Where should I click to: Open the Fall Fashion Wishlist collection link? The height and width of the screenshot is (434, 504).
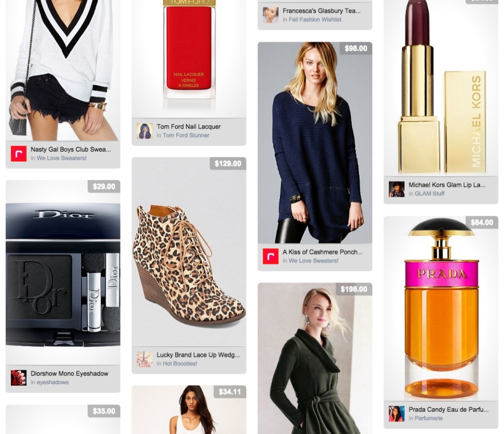(x=315, y=20)
